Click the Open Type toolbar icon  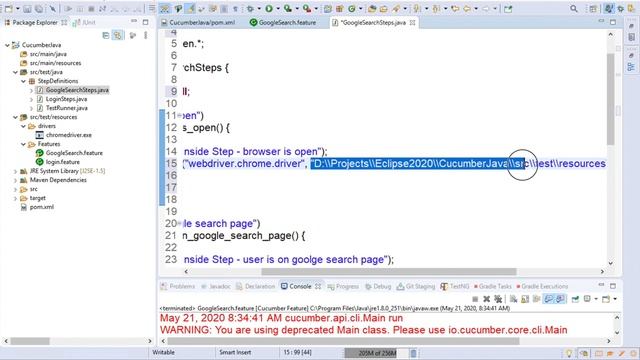click(x=372, y=9)
